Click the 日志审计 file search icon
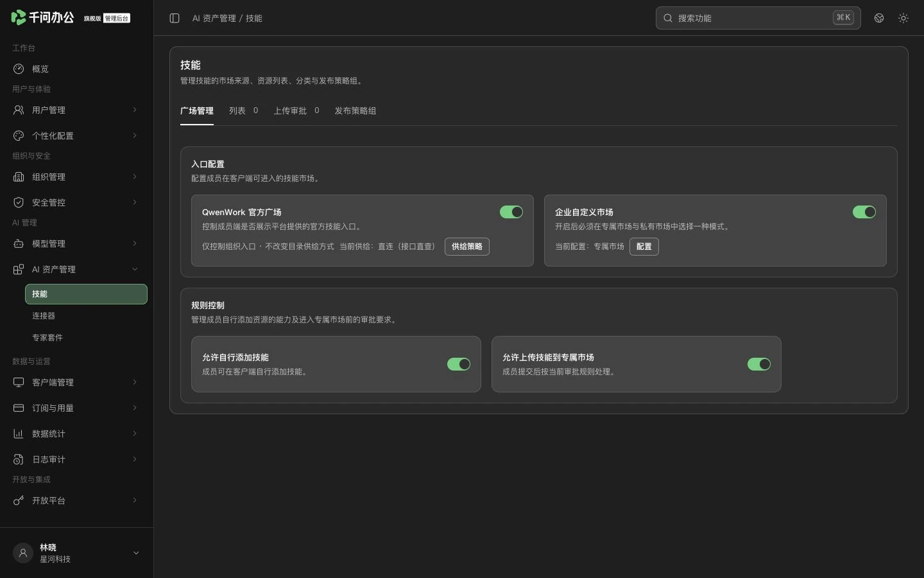This screenshot has width=924, height=578. 19,459
